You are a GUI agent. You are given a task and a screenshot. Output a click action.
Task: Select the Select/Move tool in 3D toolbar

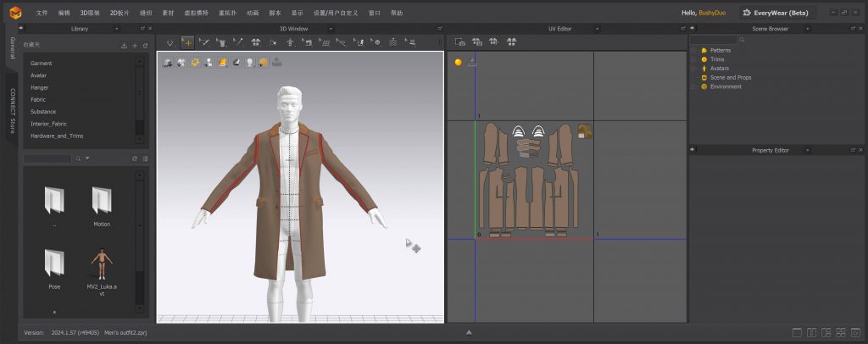[187, 42]
